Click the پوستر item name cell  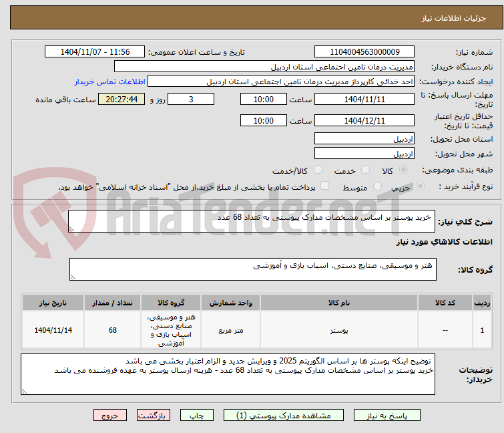click(339, 330)
